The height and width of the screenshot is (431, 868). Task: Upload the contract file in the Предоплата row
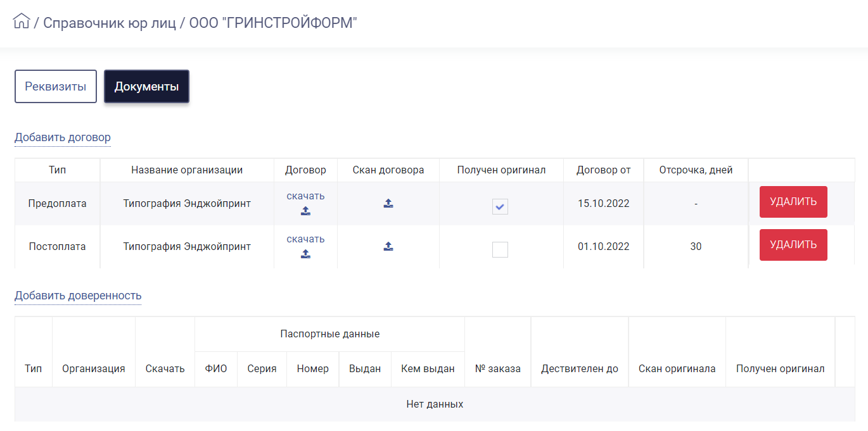[305, 211]
